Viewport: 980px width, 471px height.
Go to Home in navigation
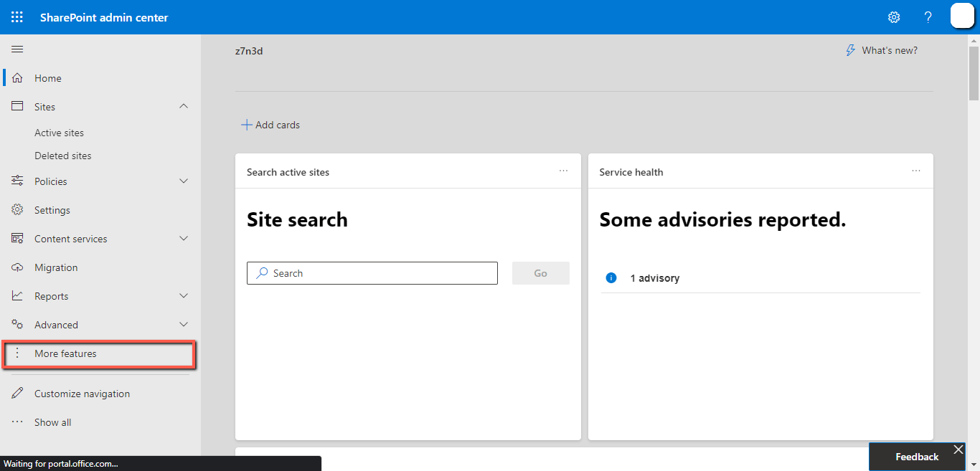click(100, 78)
